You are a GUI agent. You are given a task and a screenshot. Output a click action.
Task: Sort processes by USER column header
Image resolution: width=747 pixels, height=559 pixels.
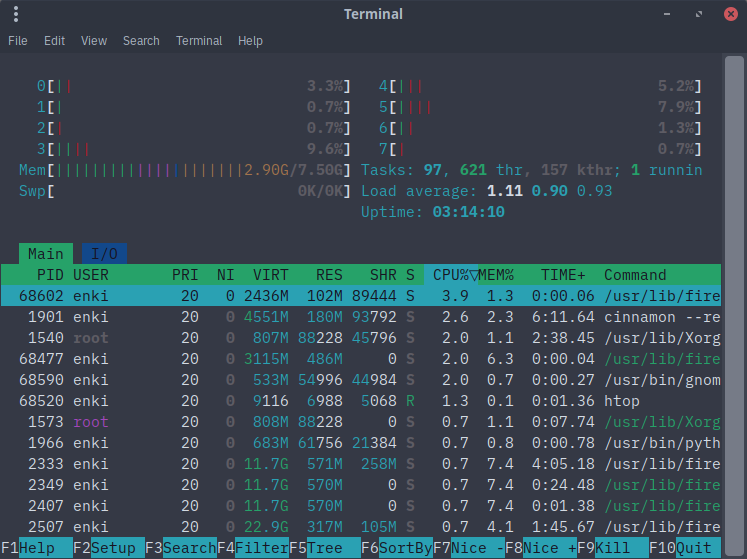click(91, 275)
